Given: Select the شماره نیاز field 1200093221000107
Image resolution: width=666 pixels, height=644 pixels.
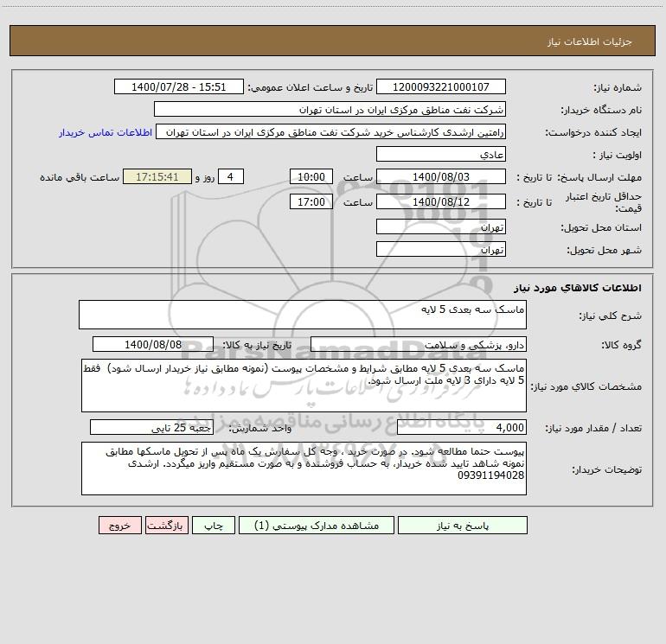Looking at the screenshot, I should tap(441, 86).
